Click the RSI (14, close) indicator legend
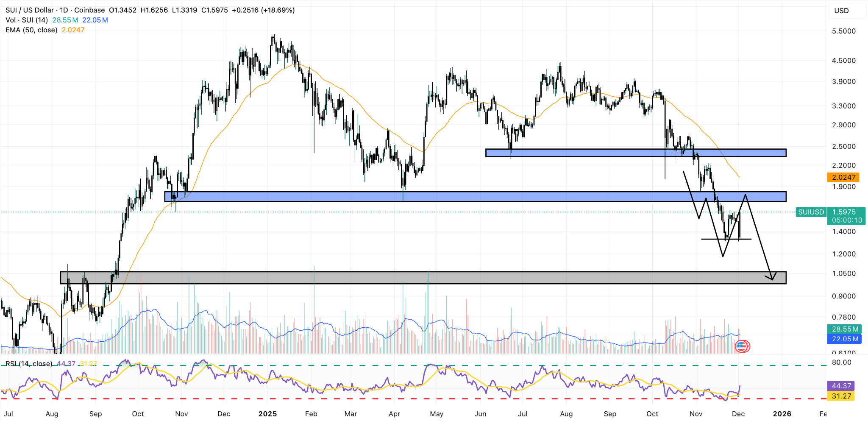Image resolution: width=868 pixels, height=421 pixels. [29, 364]
